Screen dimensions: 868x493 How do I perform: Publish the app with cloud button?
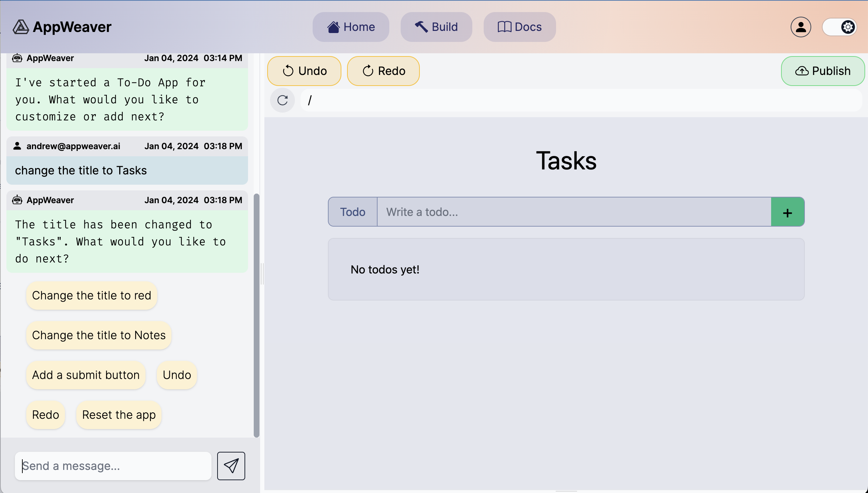click(x=823, y=71)
